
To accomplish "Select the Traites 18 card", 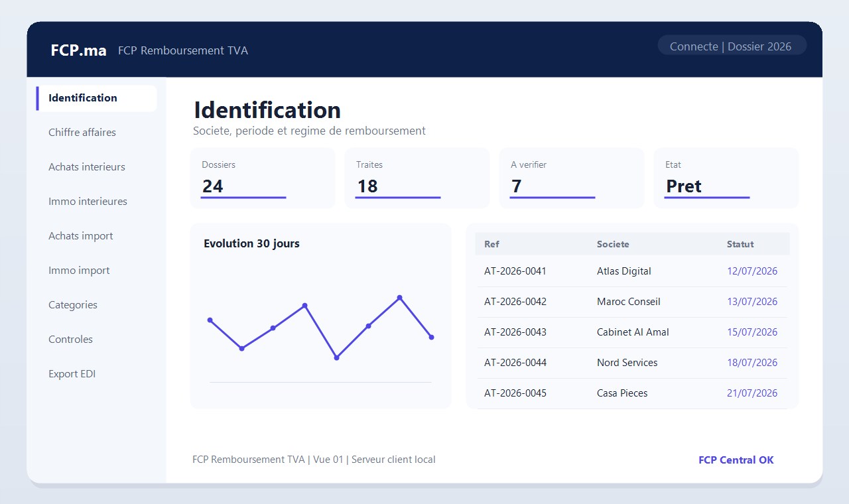I will point(417,178).
